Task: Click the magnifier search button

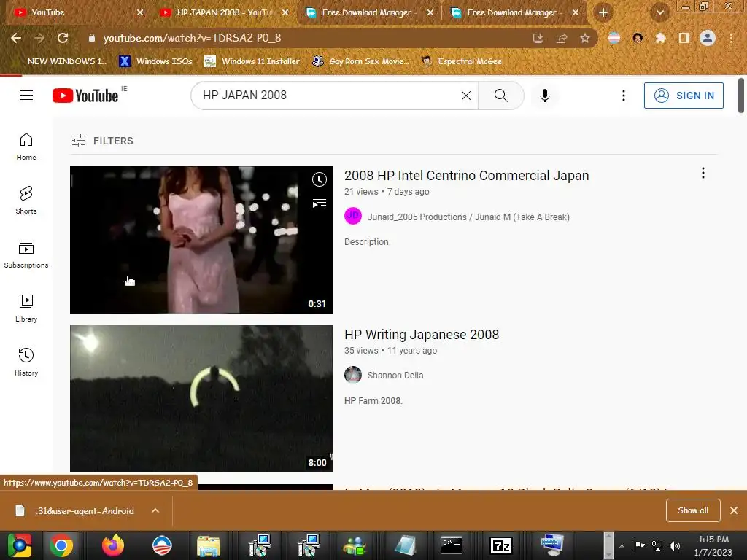Action: [500, 96]
